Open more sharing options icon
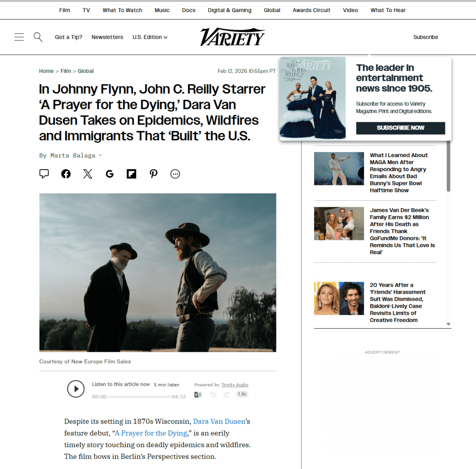476x469 pixels. click(175, 174)
